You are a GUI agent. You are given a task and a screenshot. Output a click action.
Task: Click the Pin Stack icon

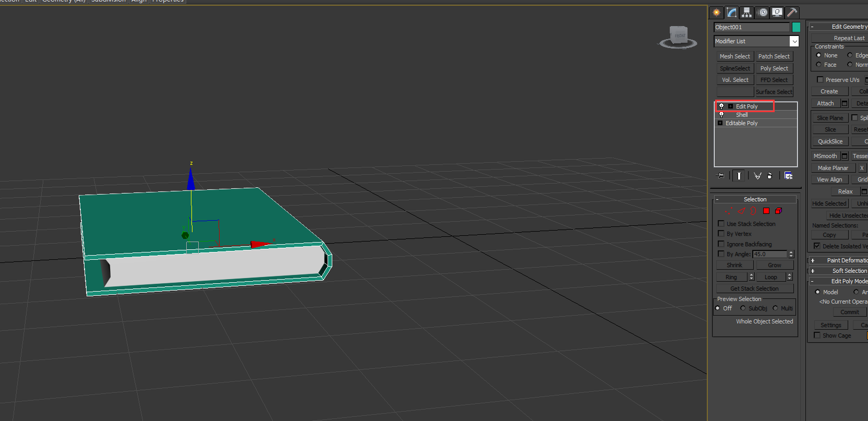tap(721, 176)
